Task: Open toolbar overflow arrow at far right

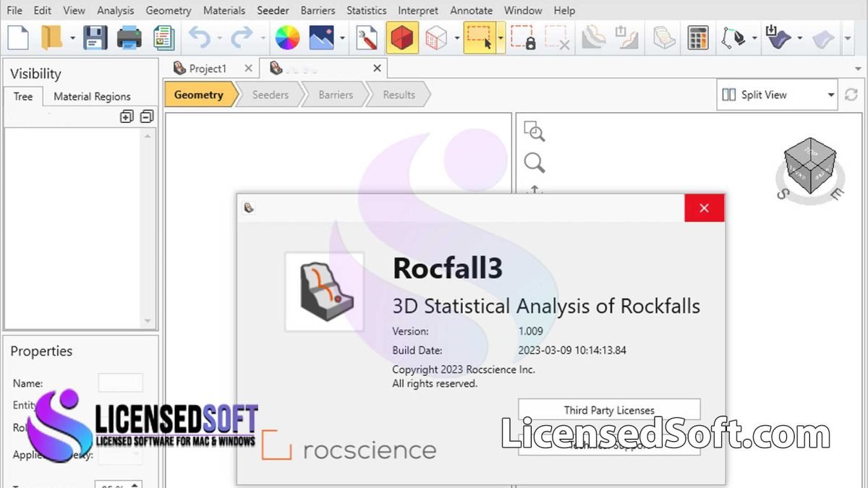Action: pyautogui.click(x=848, y=38)
